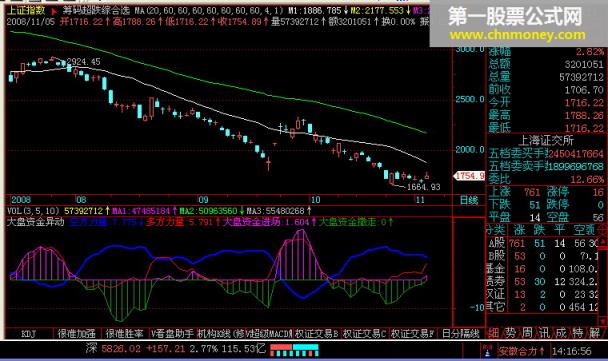Click the 五档委买手 2450417664 value
608x361 pixels.
click(x=576, y=154)
